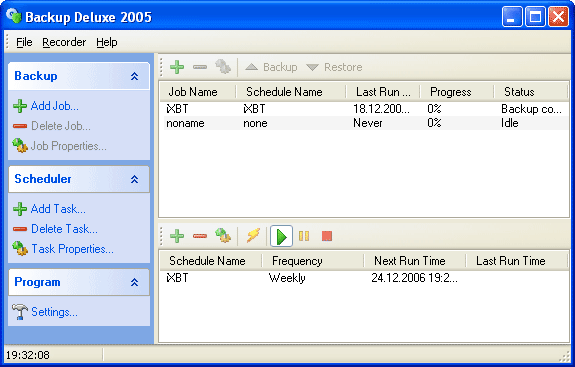Click the Task Properties icon in sidebar
575x367 pixels.
click(x=20, y=249)
